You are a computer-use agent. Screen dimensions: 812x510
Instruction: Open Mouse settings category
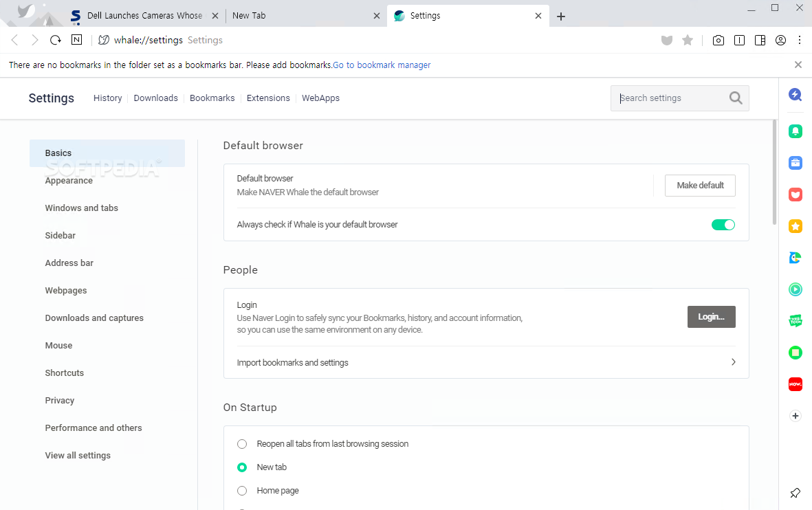pos(58,345)
